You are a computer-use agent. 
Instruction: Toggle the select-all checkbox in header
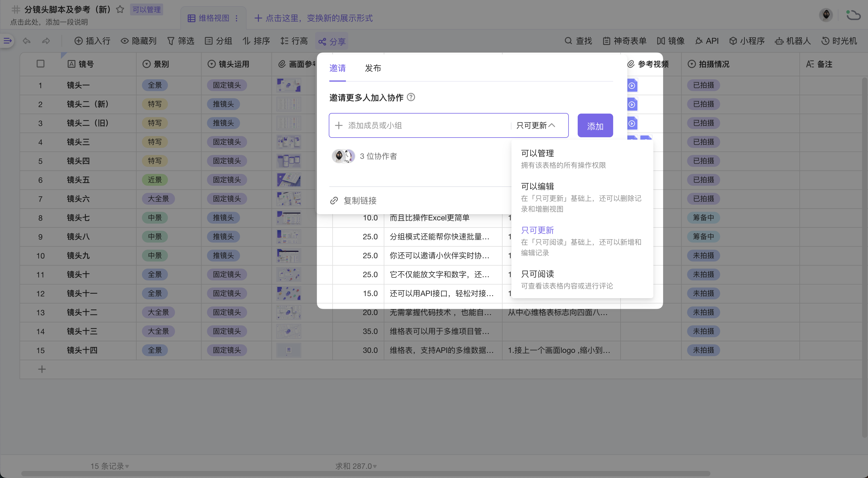click(41, 64)
